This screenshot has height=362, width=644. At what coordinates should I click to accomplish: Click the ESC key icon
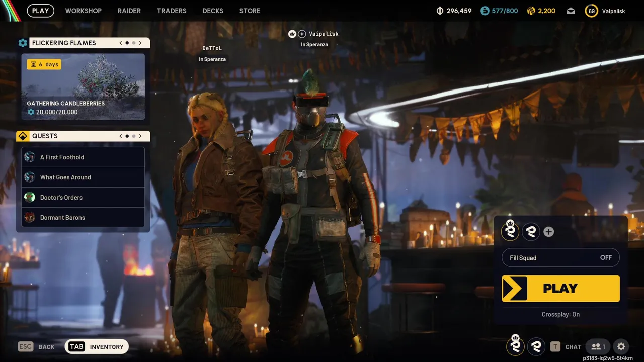point(26,346)
